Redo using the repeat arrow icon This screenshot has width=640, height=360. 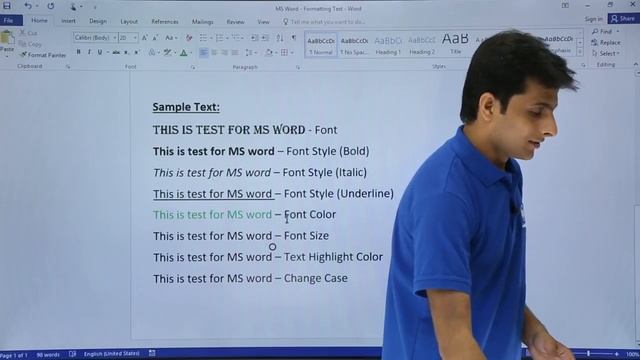pos(51,6)
